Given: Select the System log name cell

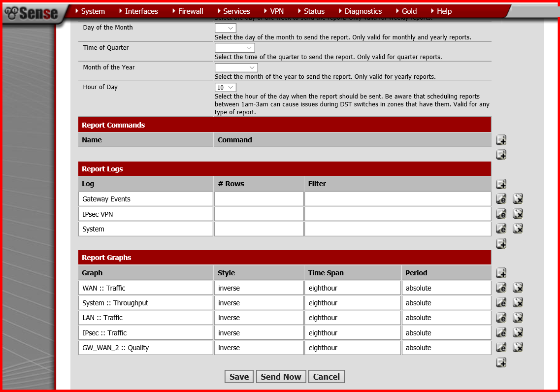Looking at the screenshot, I should (x=146, y=229).
